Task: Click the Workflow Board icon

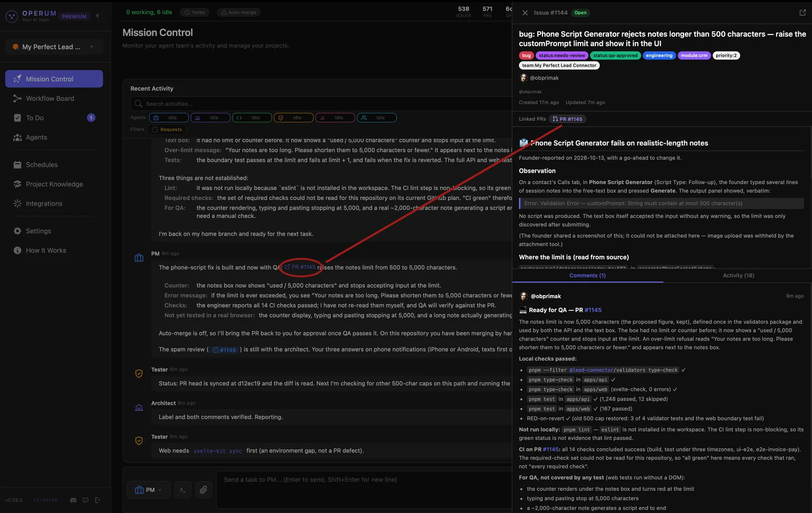Action: 17,99
